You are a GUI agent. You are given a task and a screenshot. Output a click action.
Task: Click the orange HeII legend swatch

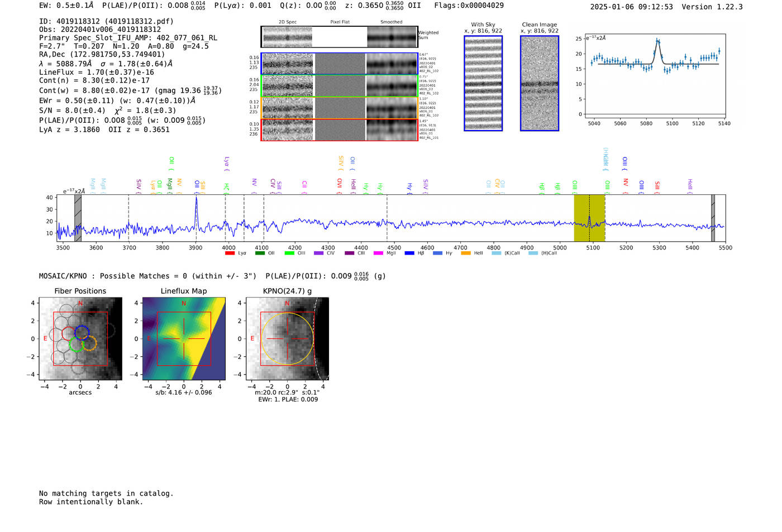click(x=466, y=253)
